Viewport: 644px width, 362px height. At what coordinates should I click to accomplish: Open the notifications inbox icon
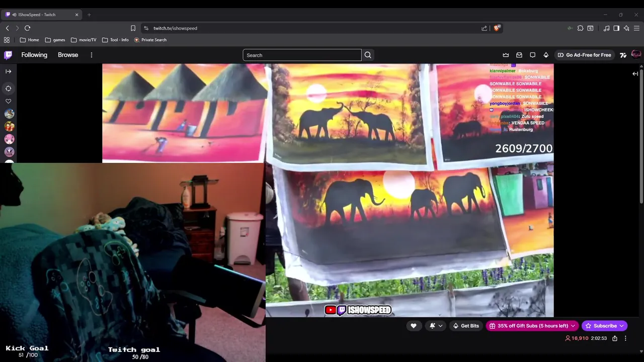(x=519, y=55)
